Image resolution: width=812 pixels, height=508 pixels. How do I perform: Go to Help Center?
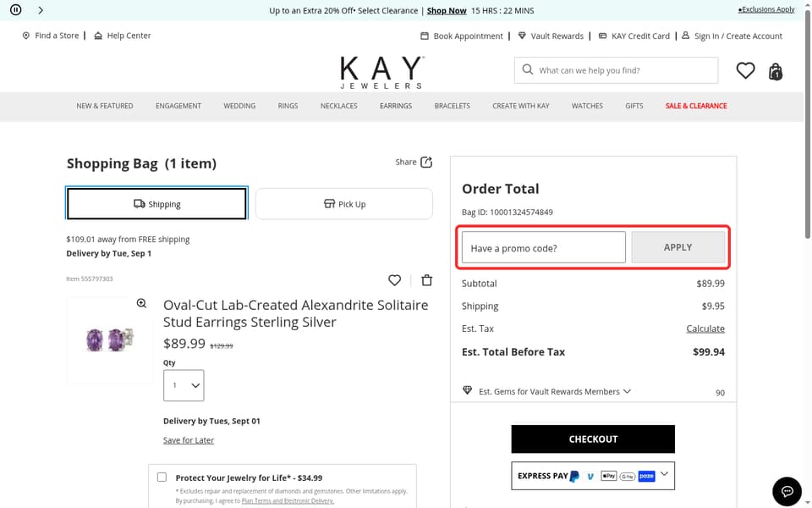pyautogui.click(x=123, y=36)
